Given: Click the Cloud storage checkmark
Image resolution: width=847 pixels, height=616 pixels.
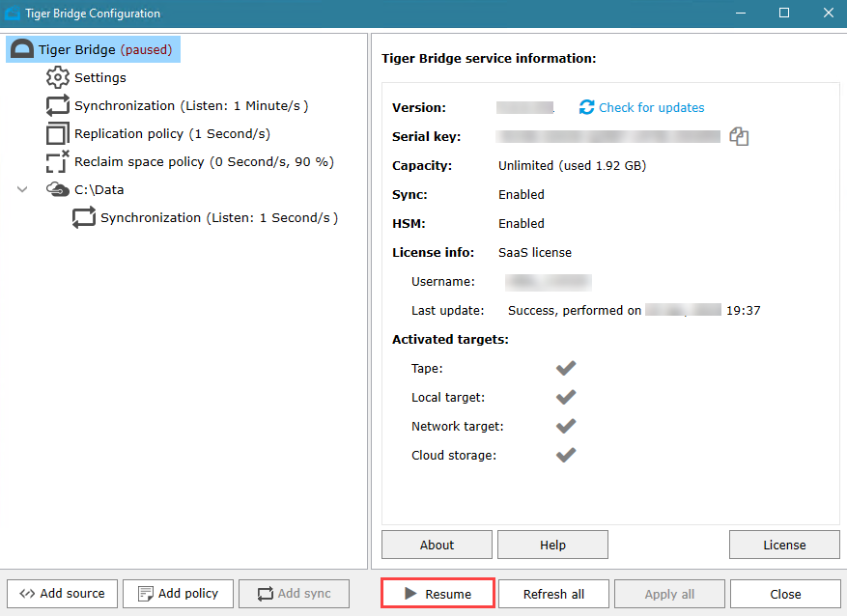Looking at the screenshot, I should (x=566, y=455).
